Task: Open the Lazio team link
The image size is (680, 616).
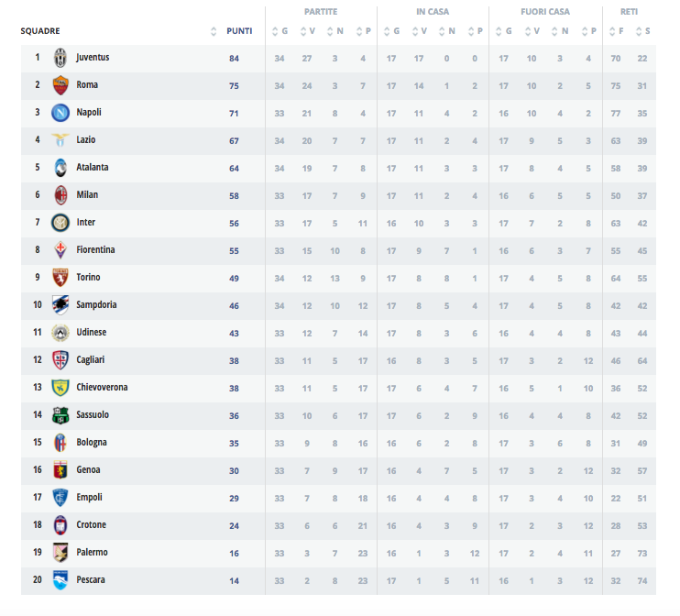Action: (86, 140)
